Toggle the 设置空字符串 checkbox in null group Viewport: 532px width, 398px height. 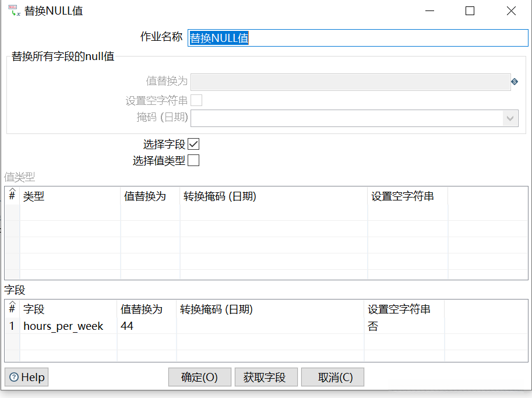pos(196,100)
